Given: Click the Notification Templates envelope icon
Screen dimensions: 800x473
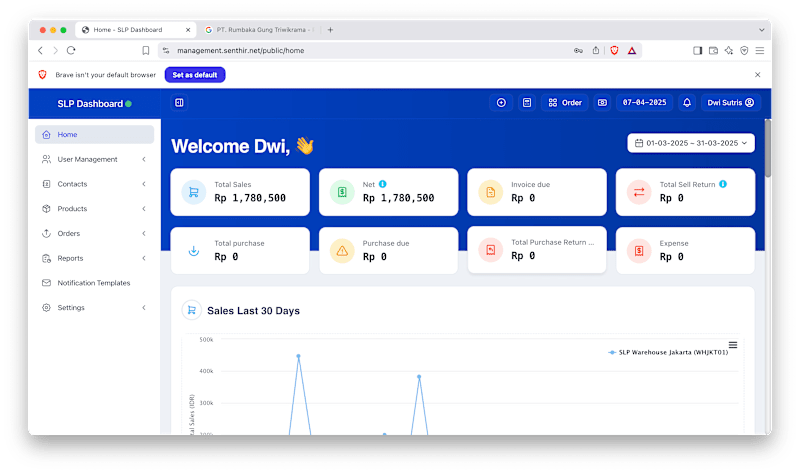Looking at the screenshot, I should point(46,283).
